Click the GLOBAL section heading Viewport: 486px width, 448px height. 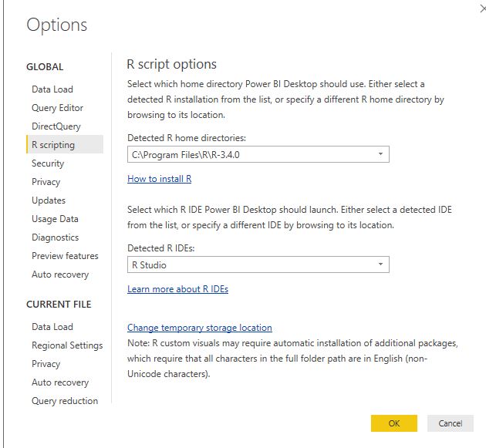click(45, 66)
